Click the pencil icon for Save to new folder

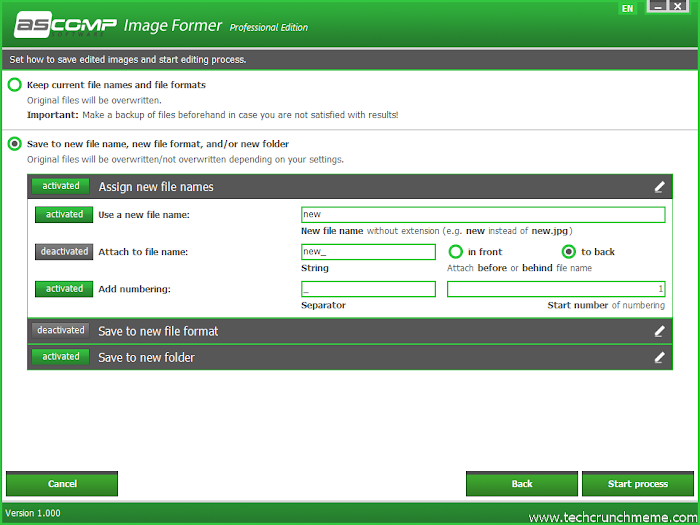pyautogui.click(x=659, y=357)
